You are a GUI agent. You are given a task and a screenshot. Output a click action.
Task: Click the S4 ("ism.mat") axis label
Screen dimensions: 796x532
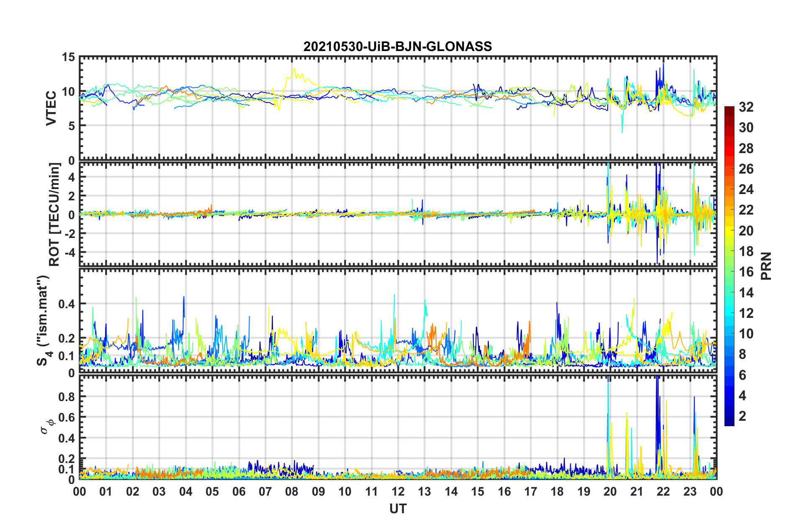point(44,320)
